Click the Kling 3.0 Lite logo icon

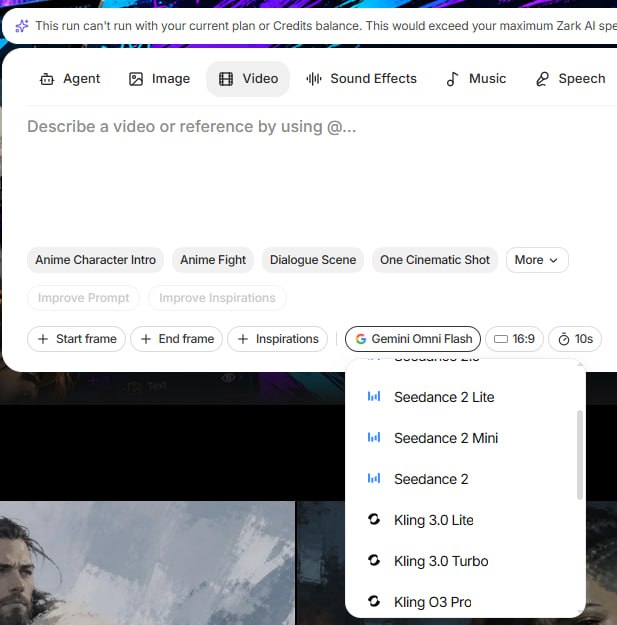pyautogui.click(x=374, y=519)
